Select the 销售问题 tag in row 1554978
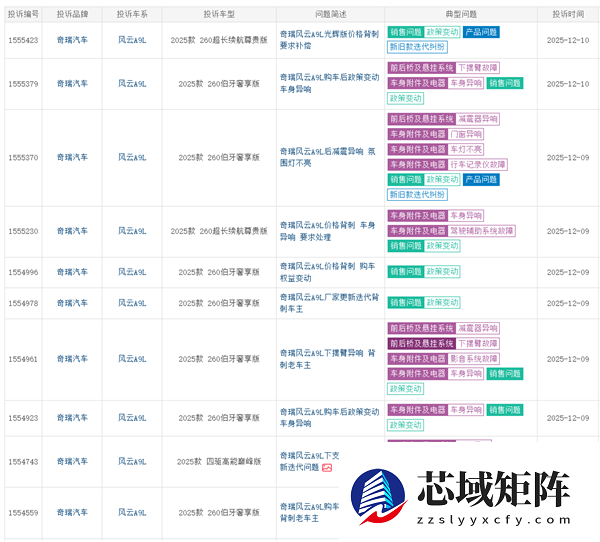This screenshot has width=600, height=542. (406, 302)
